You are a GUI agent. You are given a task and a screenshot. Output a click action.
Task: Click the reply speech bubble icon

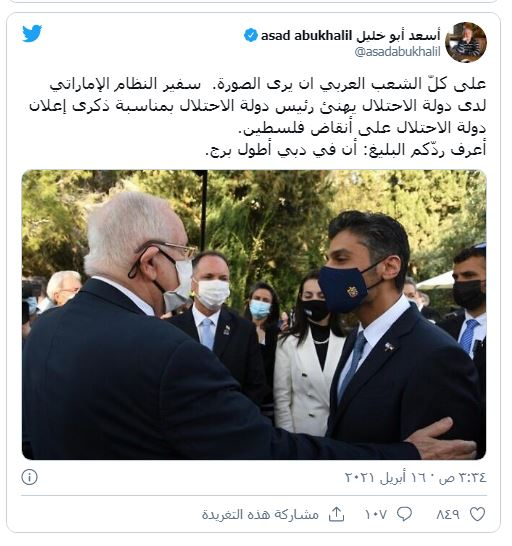(404, 514)
